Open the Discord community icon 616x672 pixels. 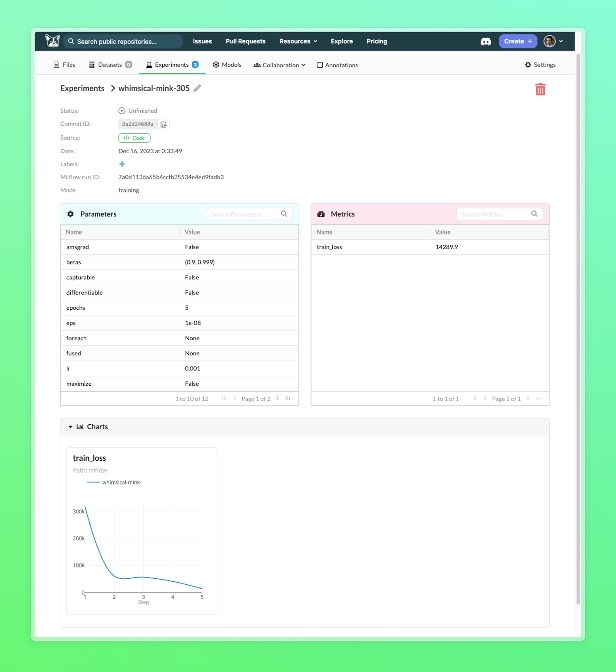pos(486,42)
